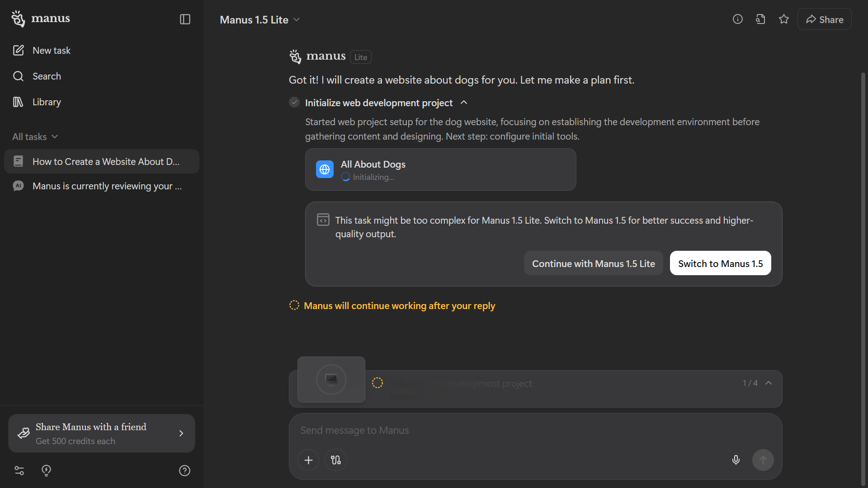Select the How to Create a Website task

click(101, 161)
